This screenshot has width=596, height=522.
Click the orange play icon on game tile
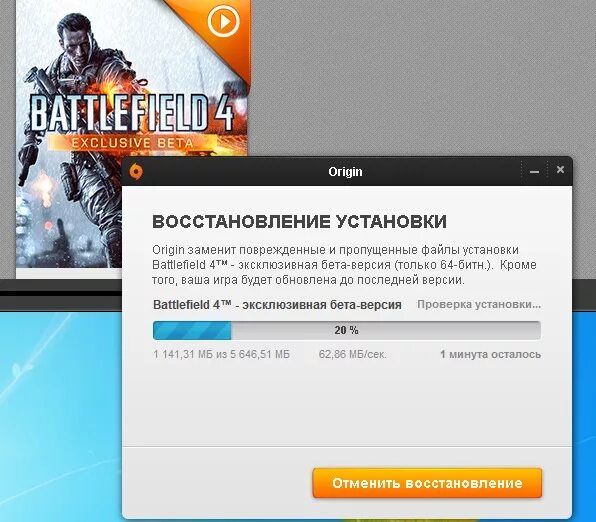224,21
